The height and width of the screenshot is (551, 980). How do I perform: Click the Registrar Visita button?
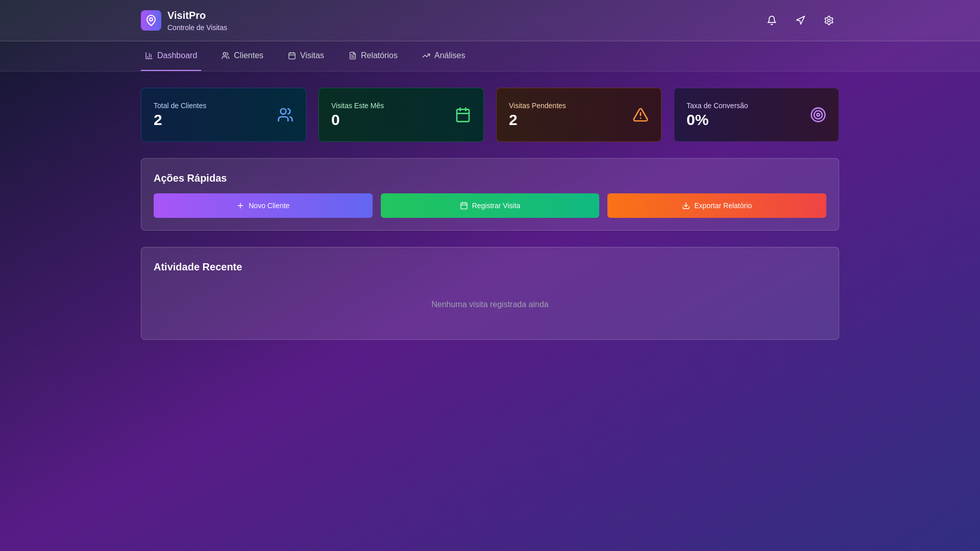coord(490,206)
